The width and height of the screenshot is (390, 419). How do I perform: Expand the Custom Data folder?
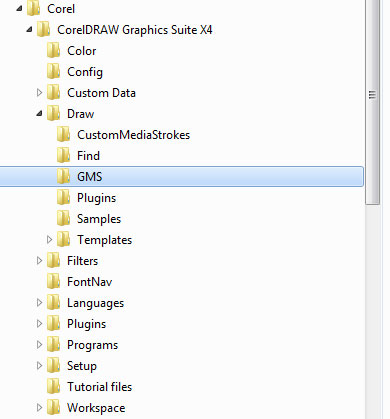pyautogui.click(x=39, y=92)
